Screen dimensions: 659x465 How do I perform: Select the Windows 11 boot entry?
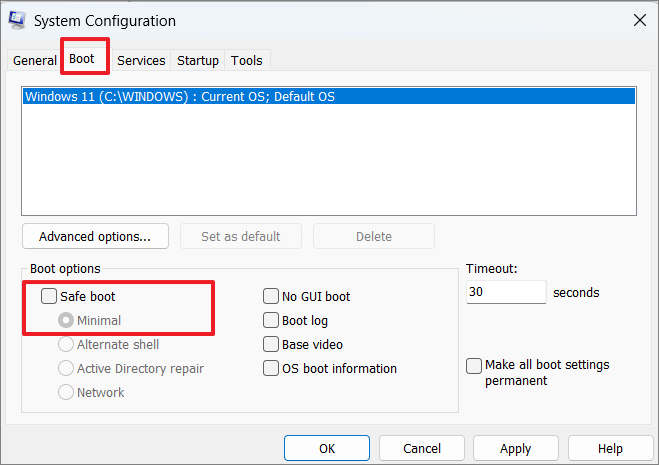pos(329,96)
